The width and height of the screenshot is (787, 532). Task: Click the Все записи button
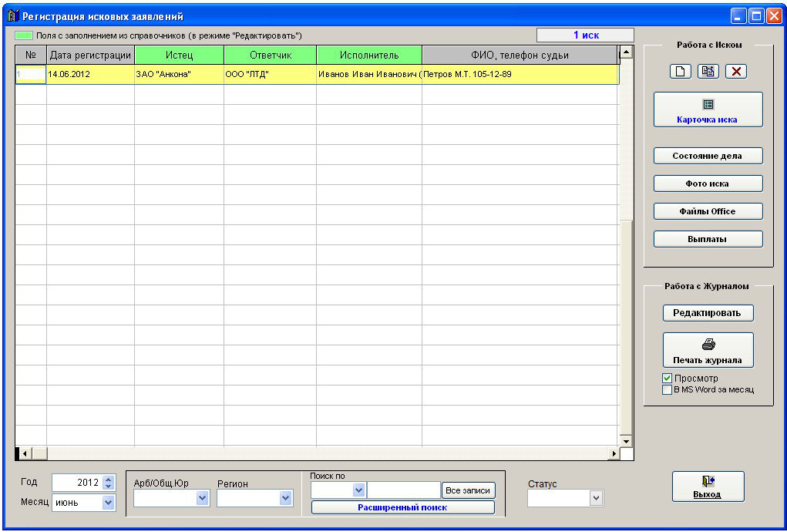[469, 490]
